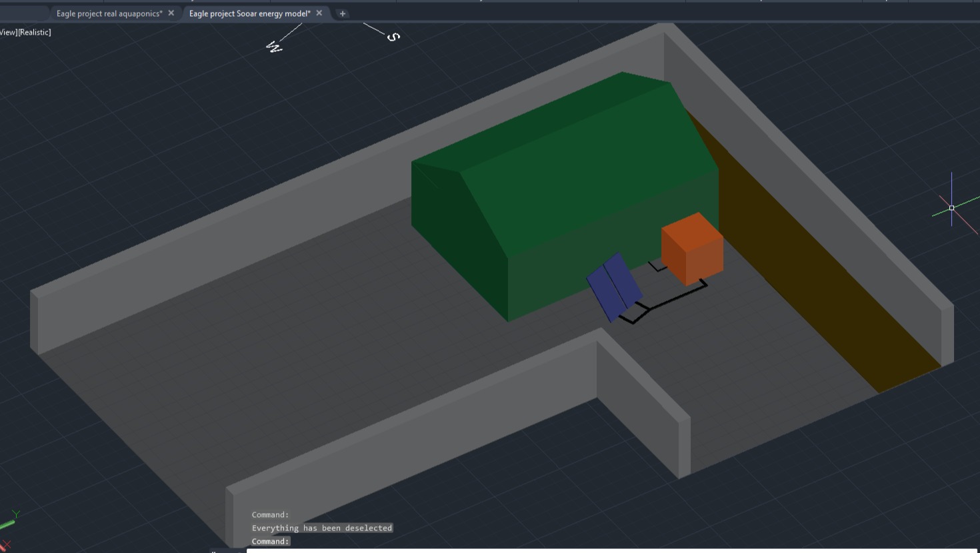Click the UCS axis icon at bottom left
The height and width of the screenshot is (553, 980).
coord(9,526)
